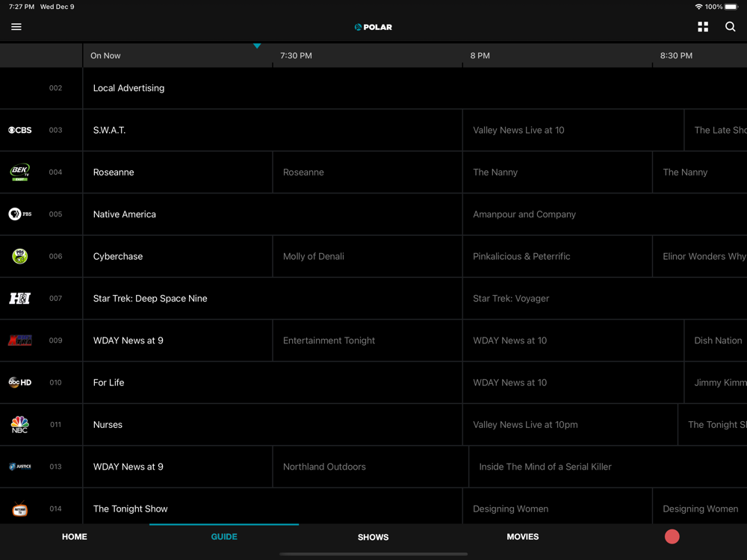Viewport: 747px width, 560px height.
Task: Open WDAY News at 10 on channel 009
Action: [573, 340]
